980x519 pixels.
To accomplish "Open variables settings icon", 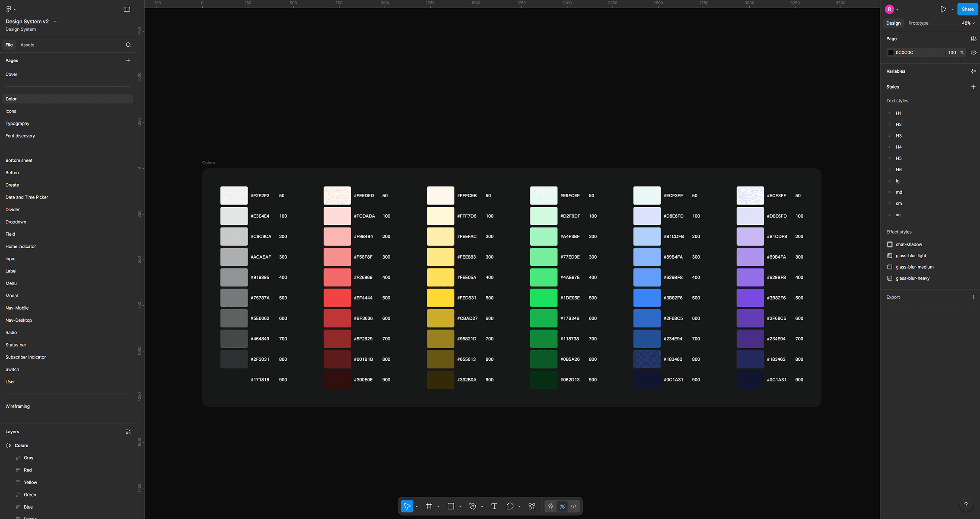I will (974, 71).
